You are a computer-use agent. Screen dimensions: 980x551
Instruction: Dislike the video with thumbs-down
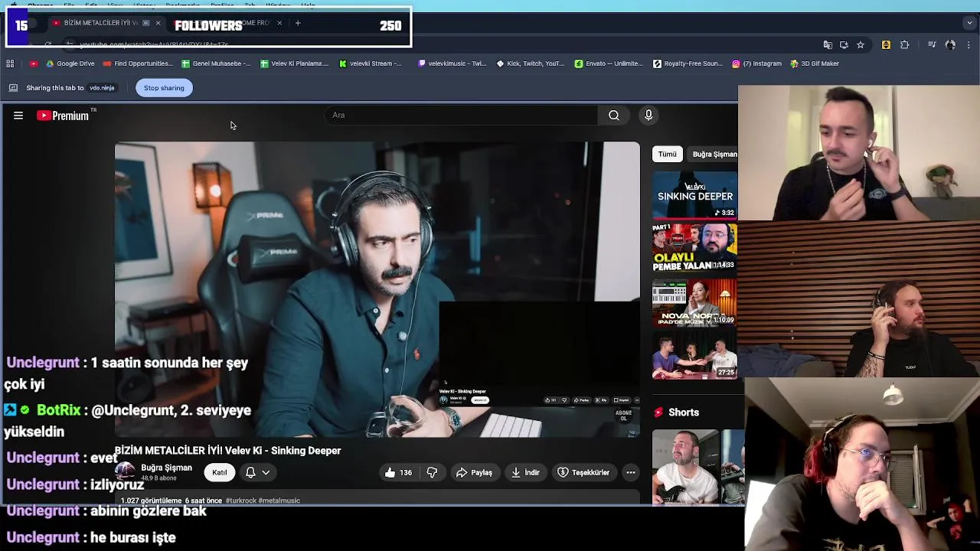pos(432,472)
